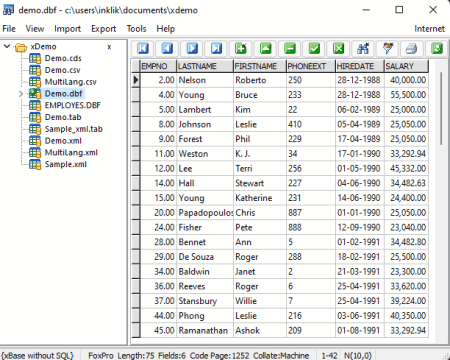Click the EMPNO column header
The width and height of the screenshot is (450, 360).
coord(158,66)
